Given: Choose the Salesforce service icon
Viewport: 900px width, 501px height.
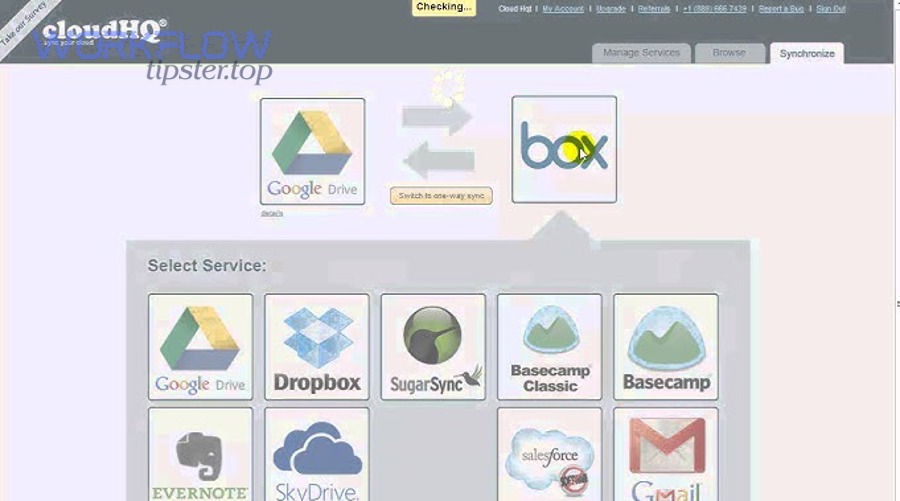Looking at the screenshot, I should pos(549,454).
